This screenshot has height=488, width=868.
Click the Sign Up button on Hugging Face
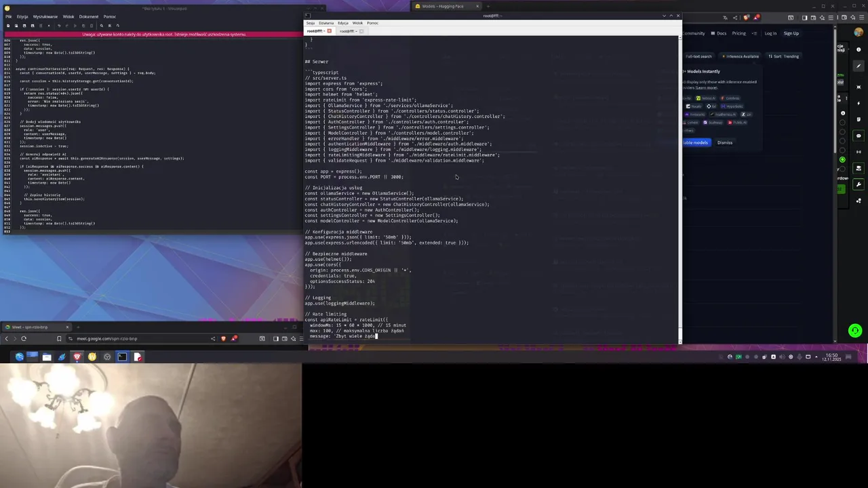791,33
